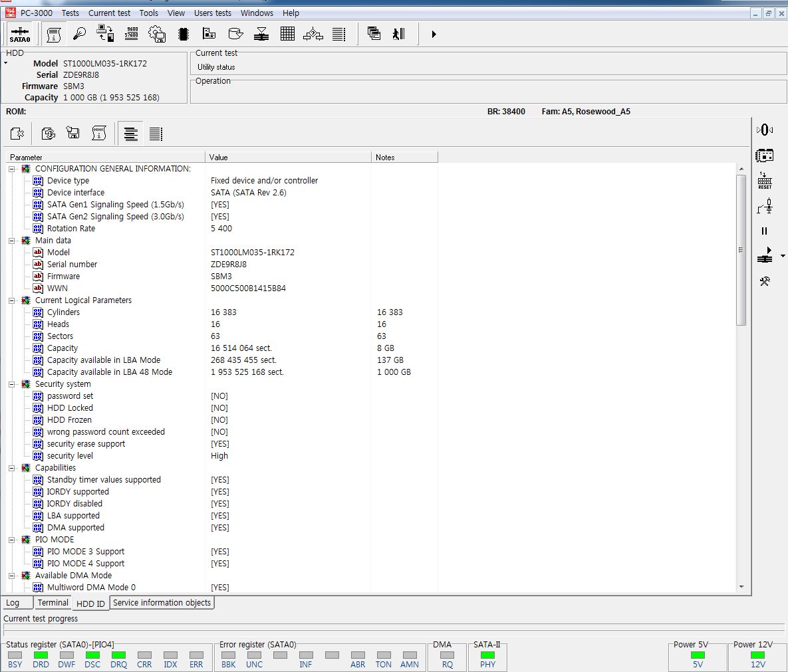The image size is (788, 672).
Task: Collapse the Current Logical Parameters node
Action: pyautogui.click(x=12, y=300)
